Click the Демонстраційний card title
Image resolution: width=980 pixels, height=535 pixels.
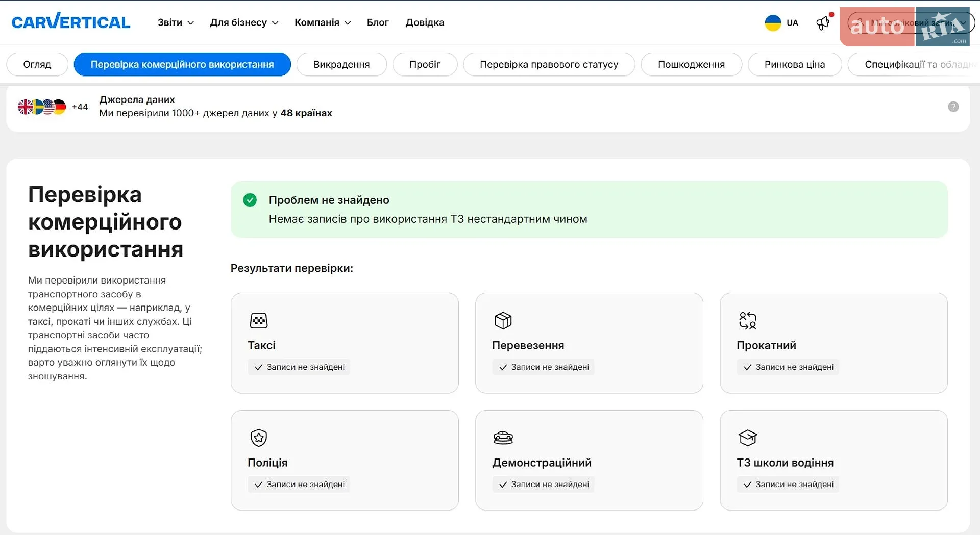tap(542, 463)
